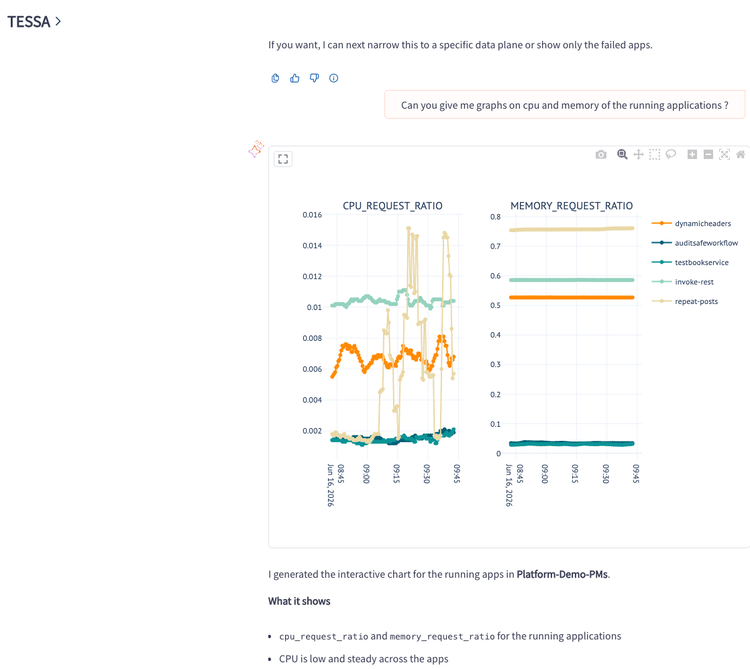Autoscale the chart axes
Screen dimensions: 750x669
725,154
